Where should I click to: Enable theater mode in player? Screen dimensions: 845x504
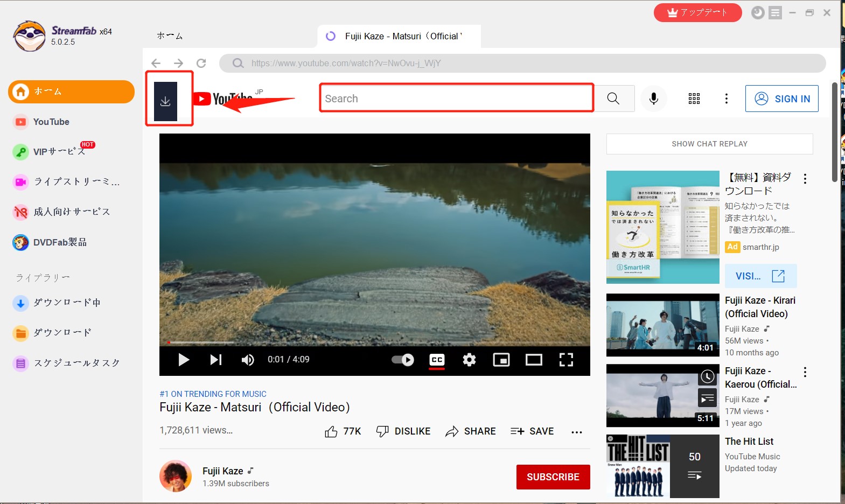pyautogui.click(x=534, y=360)
